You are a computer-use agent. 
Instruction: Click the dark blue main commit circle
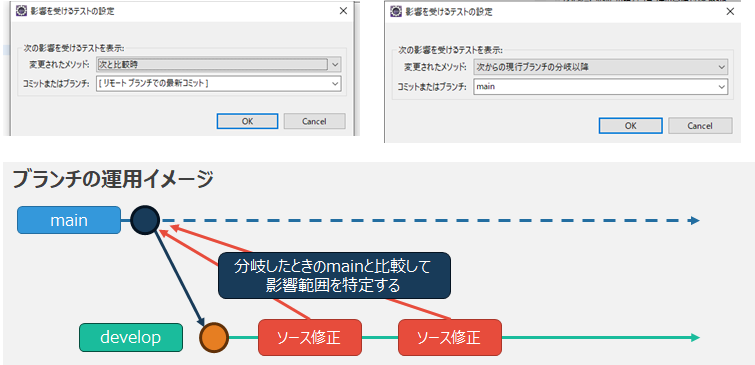pyautogui.click(x=145, y=220)
